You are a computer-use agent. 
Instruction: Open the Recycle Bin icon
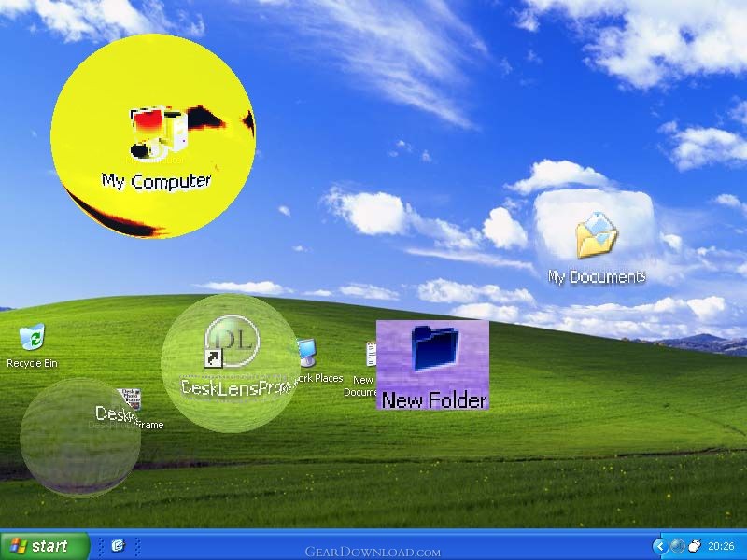coord(32,337)
